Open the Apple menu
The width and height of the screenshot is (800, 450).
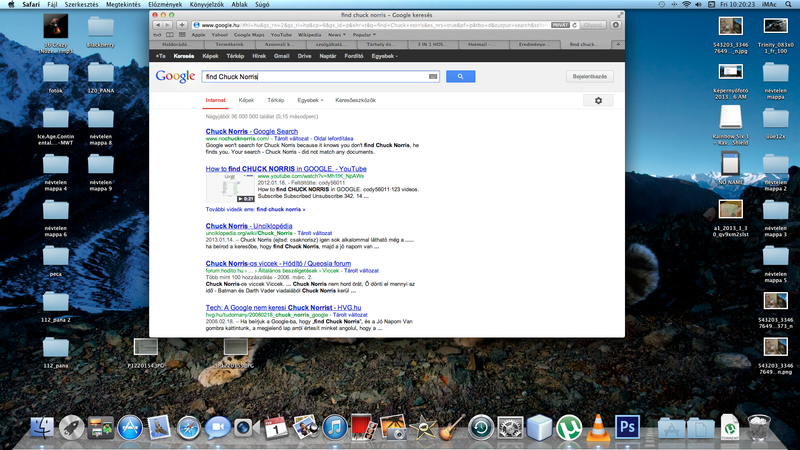pos(11,4)
